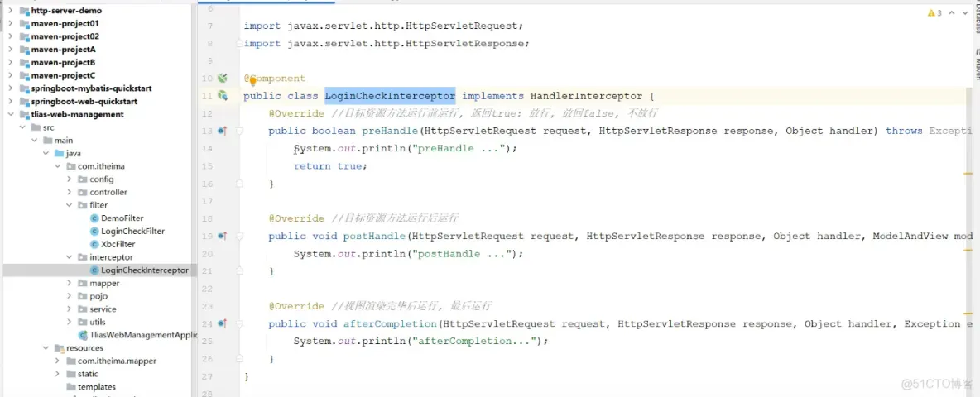Expand the config package

70,179
